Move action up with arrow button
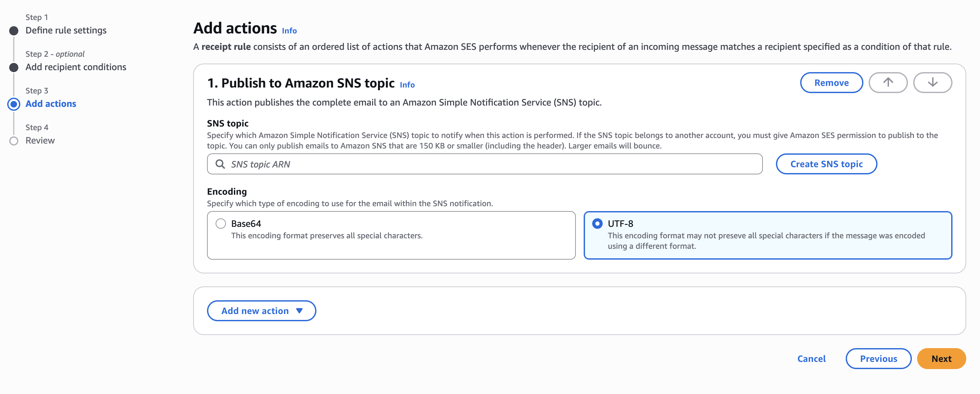Image resolution: width=980 pixels, height=394 pixels. point(888,83)
